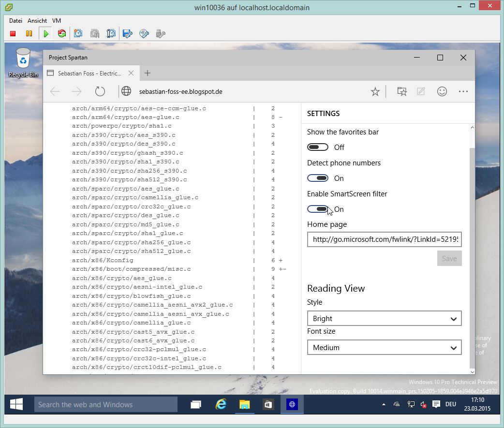Open the Datei menu
The image size is (504, 428).
click(16, 21)
